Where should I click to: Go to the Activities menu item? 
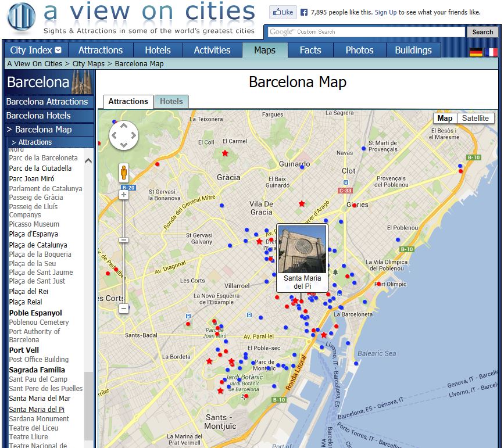(x=212, y=50)
